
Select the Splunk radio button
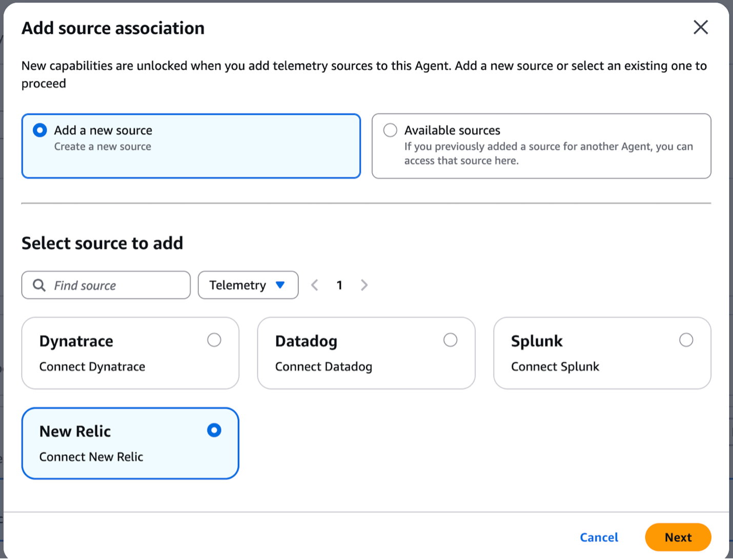point(686,340)
